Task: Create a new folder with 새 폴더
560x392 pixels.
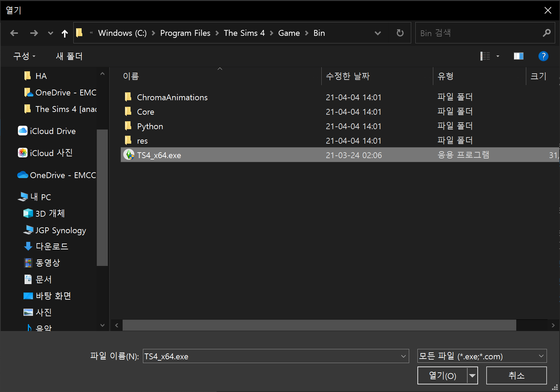Action: point(69,56)
